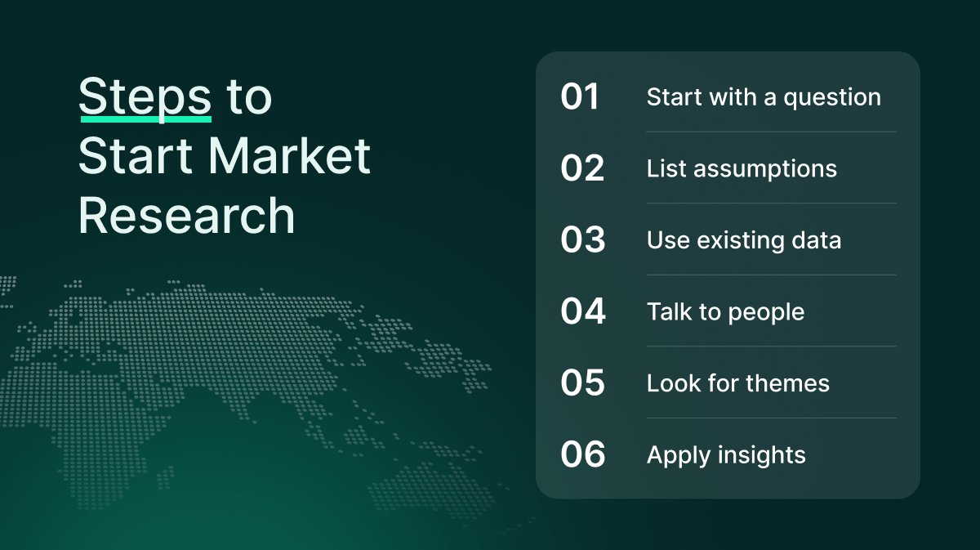Click the step number 02

582,168
